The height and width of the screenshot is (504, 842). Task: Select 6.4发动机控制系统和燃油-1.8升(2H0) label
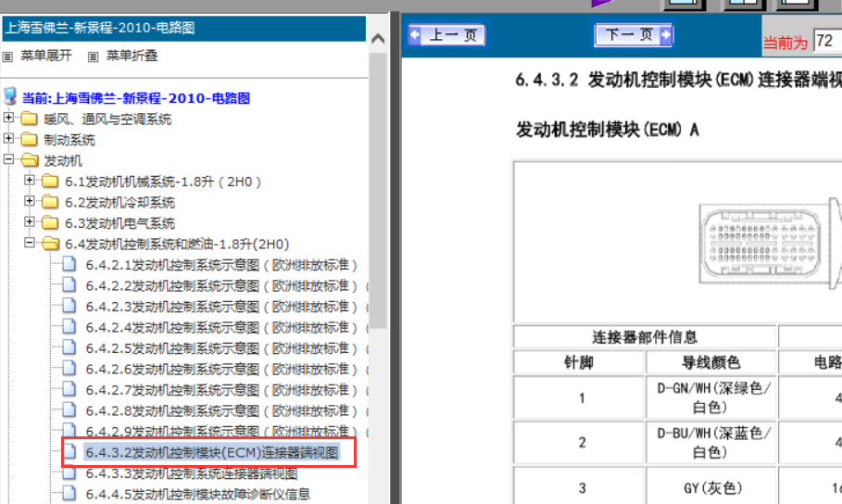[177, 245]
